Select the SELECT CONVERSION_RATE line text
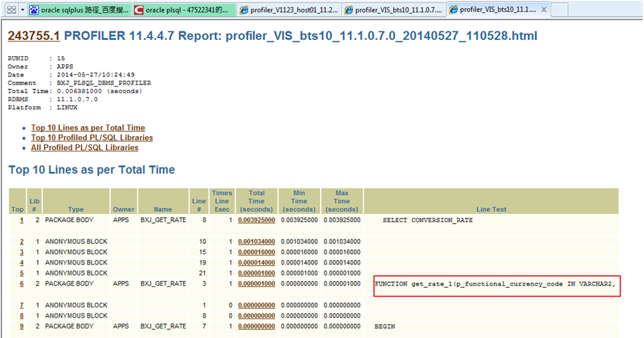Viewport: 644px width, 338px height. point(427,220)
